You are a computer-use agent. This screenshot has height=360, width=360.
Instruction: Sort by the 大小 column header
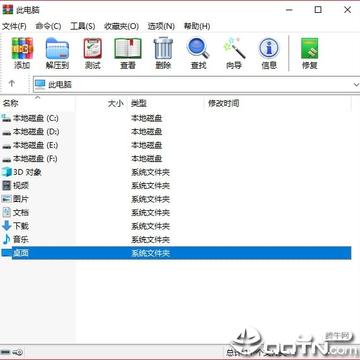pos(102,103)
